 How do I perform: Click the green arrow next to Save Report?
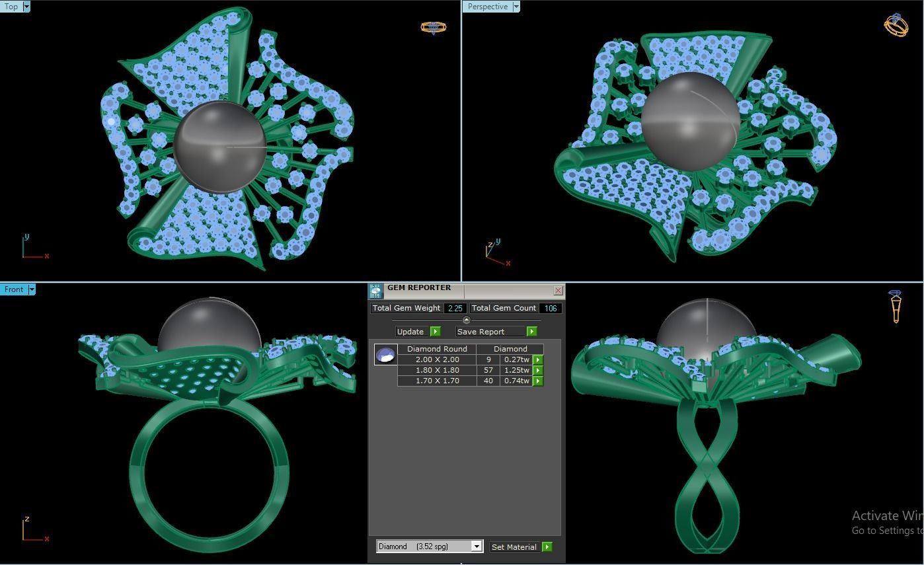pyautogui.click(x=531, y=332)
